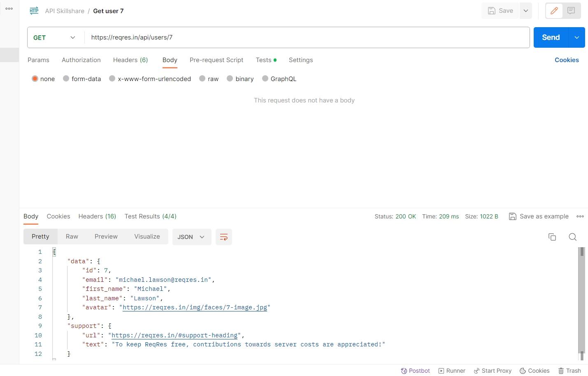Image resolution: width=588 pixels, height=376 pixels.
Task: Collapse the "data" object on line 2
Action: tap(99, 261)
